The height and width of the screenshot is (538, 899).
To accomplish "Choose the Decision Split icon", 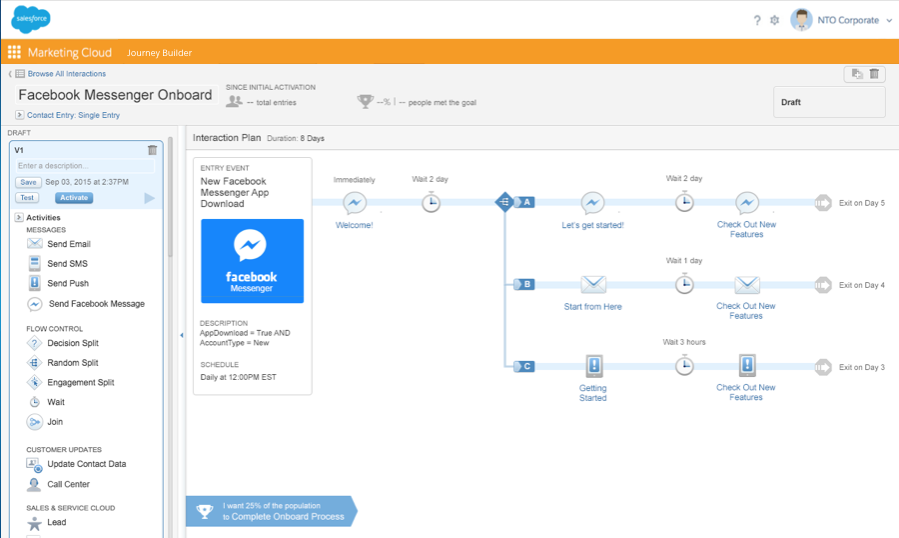I will tap(34, 343).
